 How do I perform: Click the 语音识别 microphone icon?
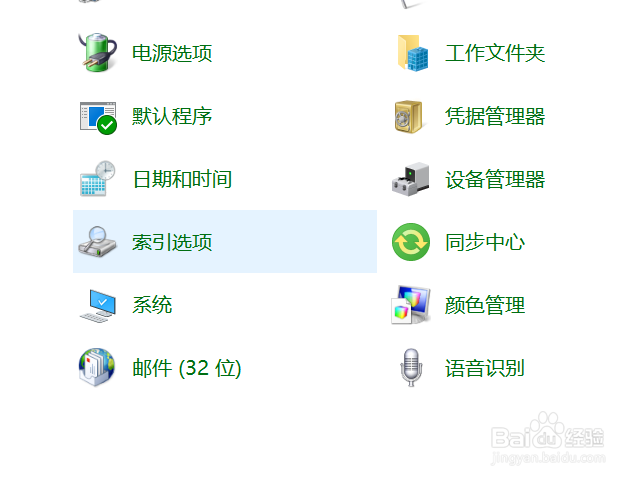tap(411, 367)
